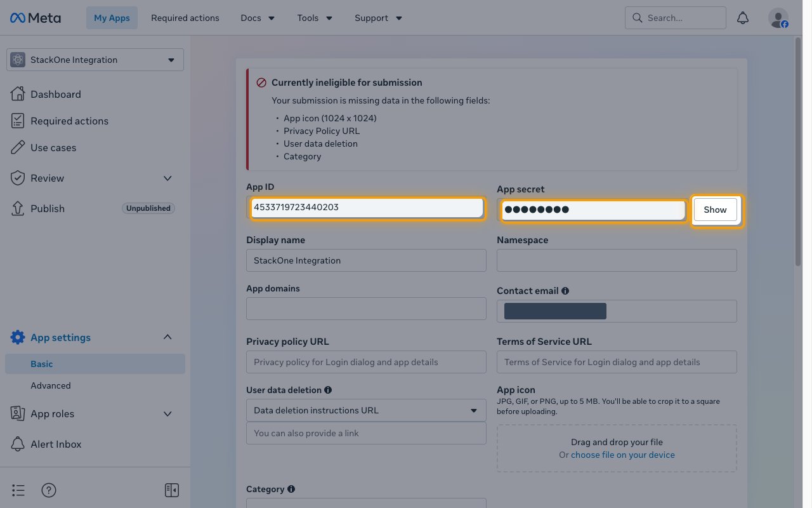Click the Terms of Service URL field
Screen dimensions: 812x508
617,362
